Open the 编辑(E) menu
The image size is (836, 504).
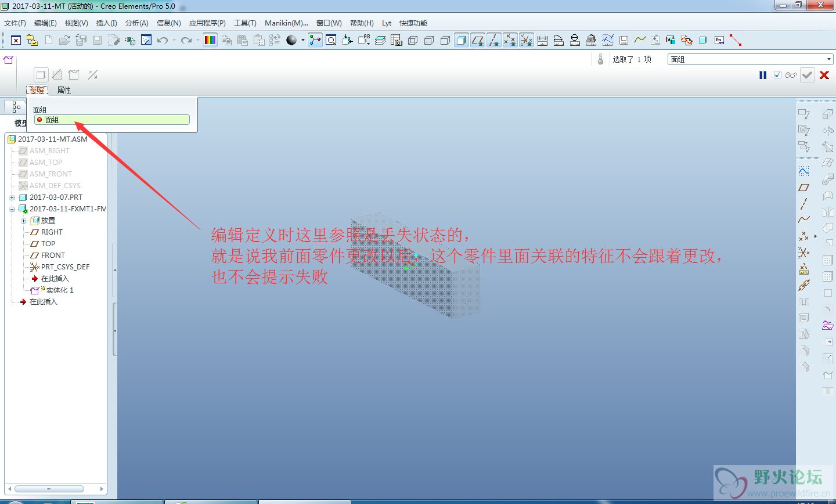(x=45, y=23)
